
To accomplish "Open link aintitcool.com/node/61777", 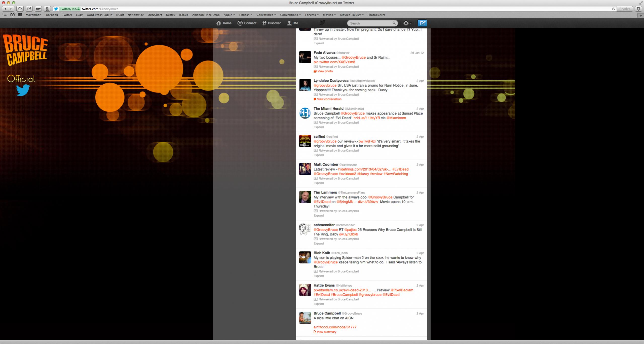I will (335, 327).
